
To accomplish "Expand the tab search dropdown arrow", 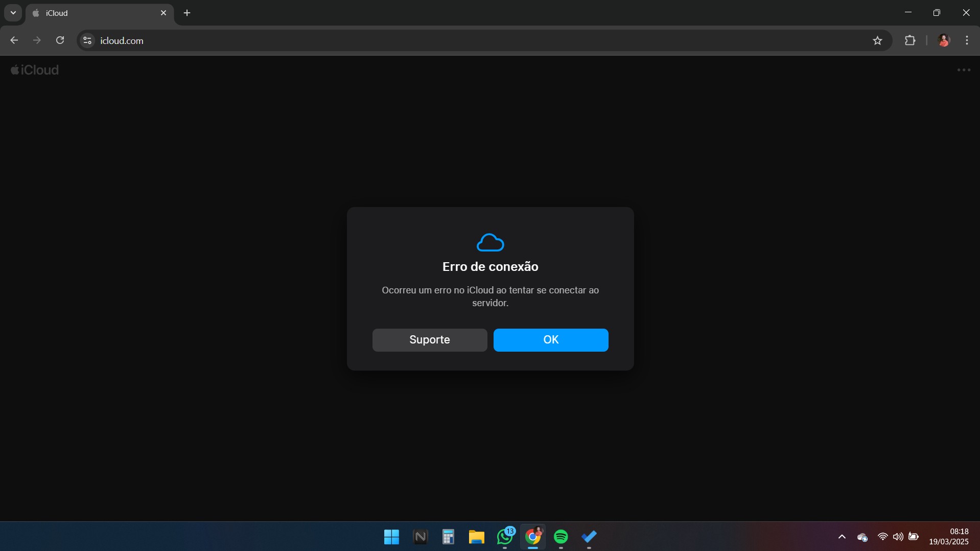I will tap(13, 13).
